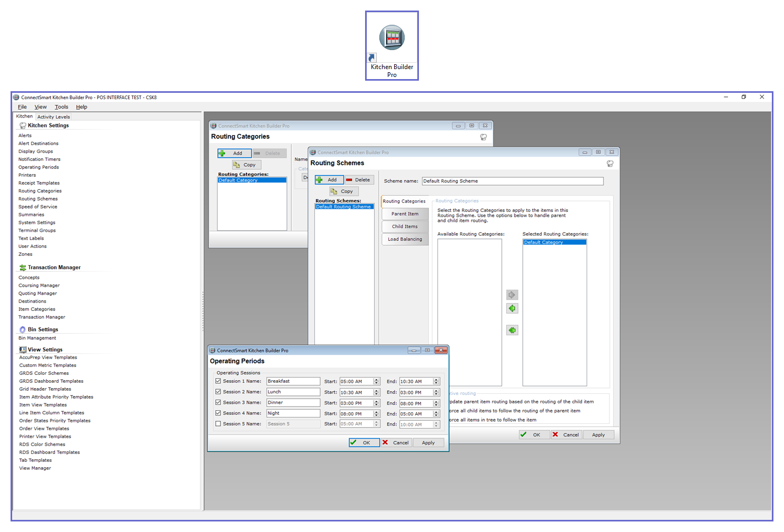Click the Session 3 Start time spinner

376,403
